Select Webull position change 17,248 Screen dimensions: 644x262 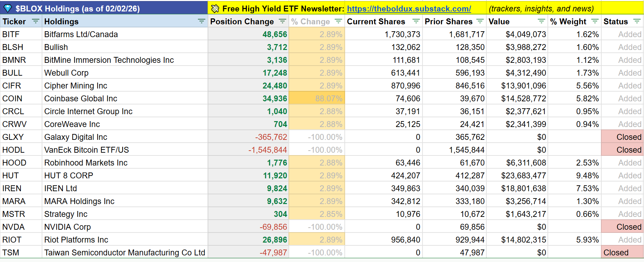[249, 73]
